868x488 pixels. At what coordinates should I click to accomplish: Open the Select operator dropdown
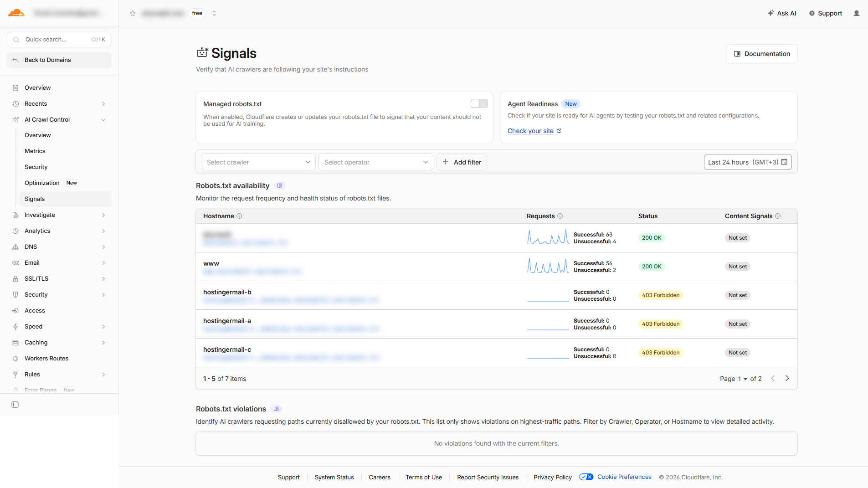point(375,162)
